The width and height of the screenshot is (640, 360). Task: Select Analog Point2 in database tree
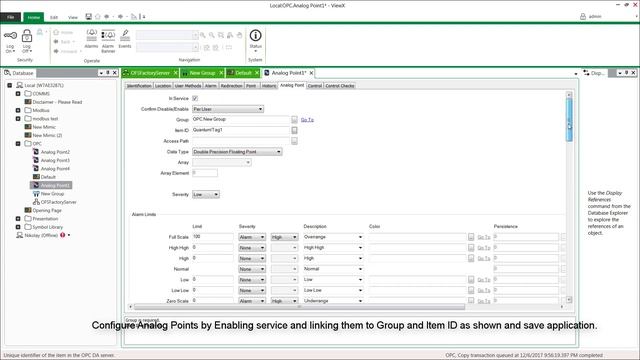(55, 152)
